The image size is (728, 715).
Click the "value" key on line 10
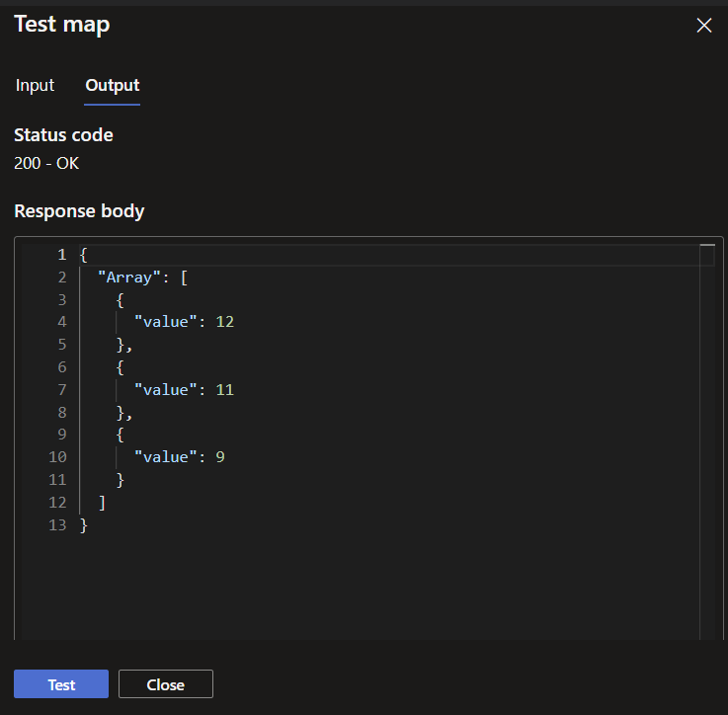point(165,457)
